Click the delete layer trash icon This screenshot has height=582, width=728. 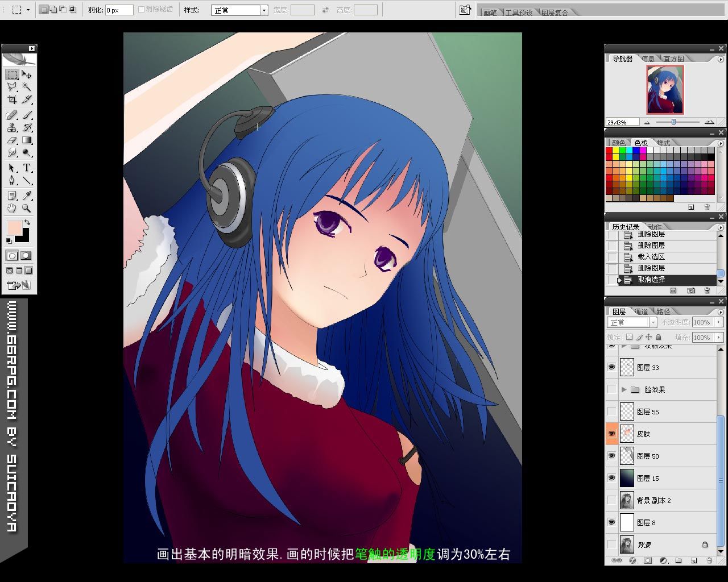click(709, 560)
